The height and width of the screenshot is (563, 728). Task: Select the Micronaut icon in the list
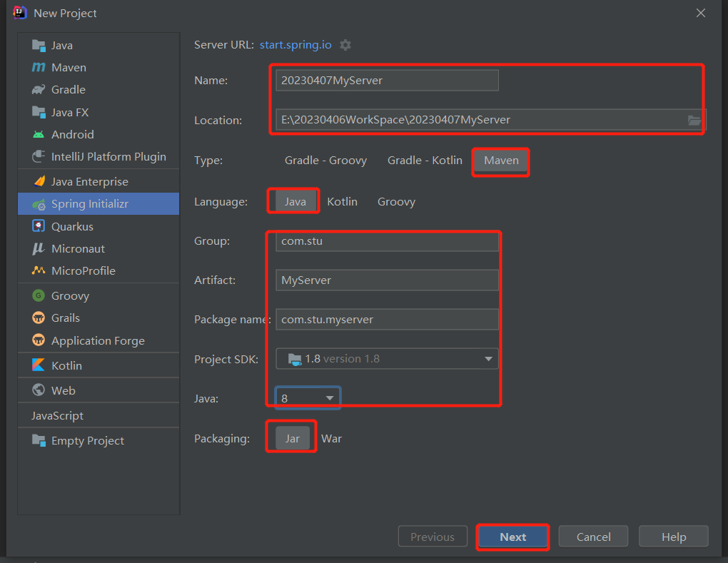(39, 249)
